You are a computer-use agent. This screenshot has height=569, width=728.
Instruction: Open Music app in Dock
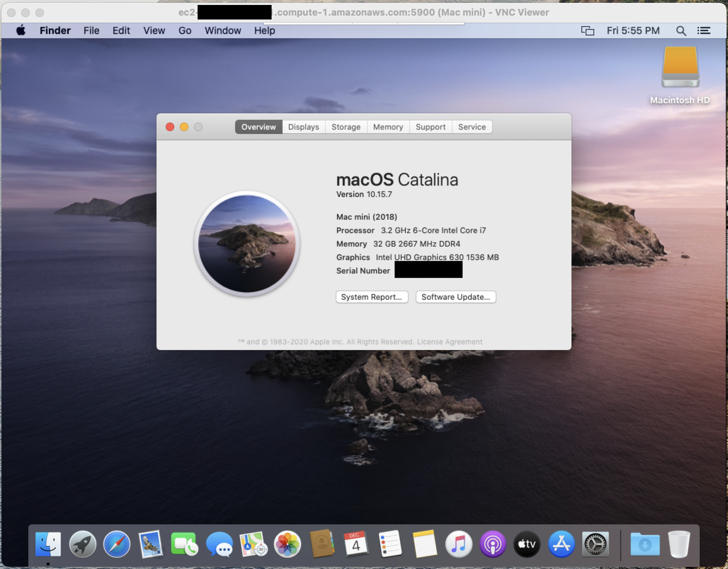pyautogui.click(x=459, y=544)
